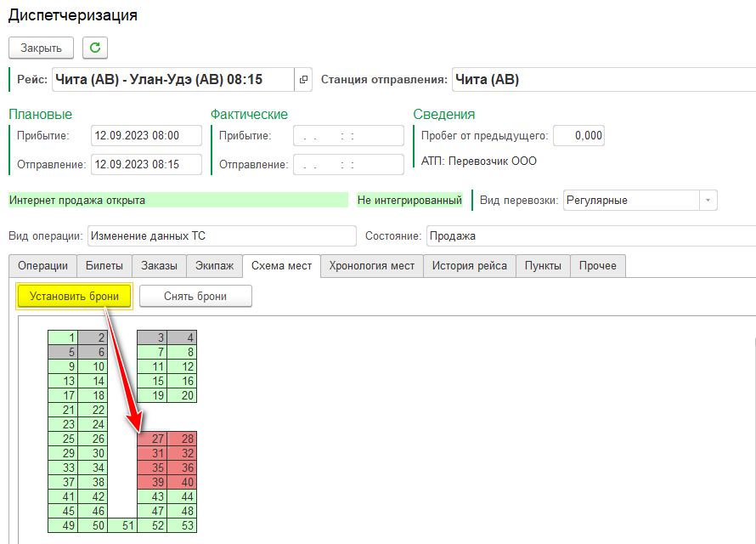Viewport: 756px width, 544px height.
Task: Select gray seat 5 in scheme
Action: pos(63,352)
